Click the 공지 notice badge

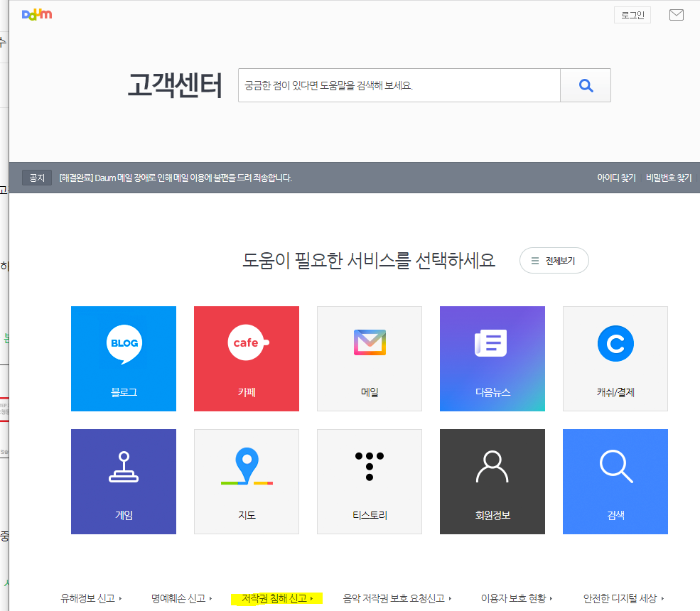click(37, 178)
